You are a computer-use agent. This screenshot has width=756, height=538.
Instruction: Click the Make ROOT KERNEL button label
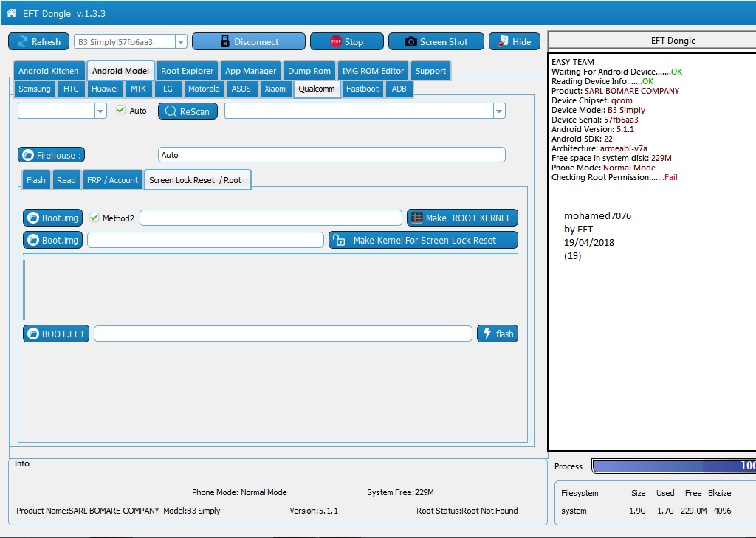468,218
